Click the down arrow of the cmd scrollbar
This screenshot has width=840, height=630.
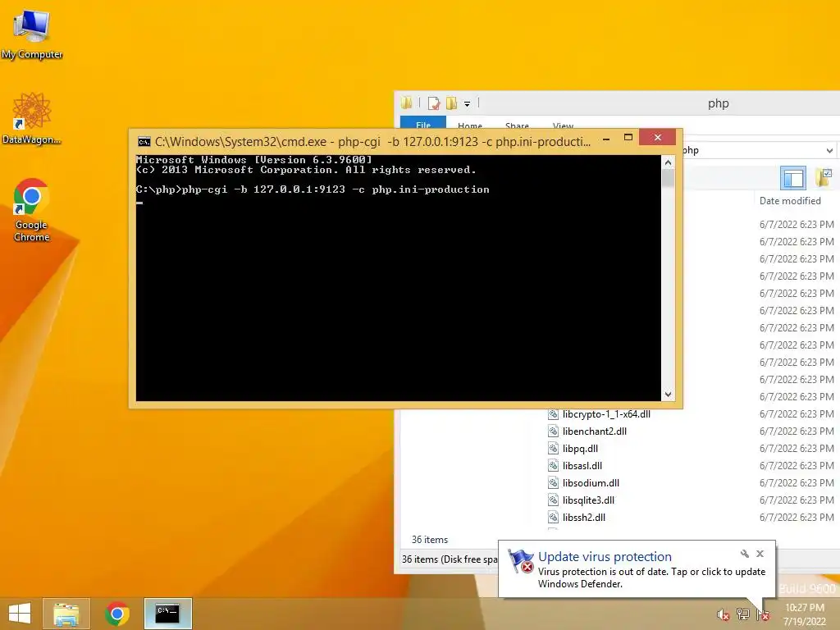pos(668,395)
